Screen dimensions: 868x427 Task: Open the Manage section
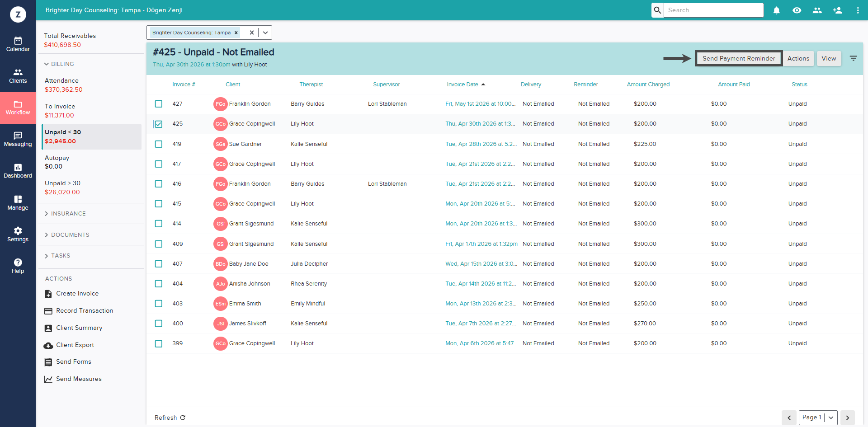[x=18, y=203]
